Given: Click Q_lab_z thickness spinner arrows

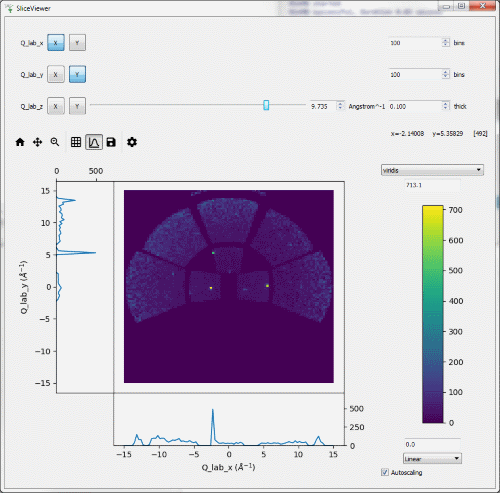Looking at the screenshot, I should [x=446, y=106].
